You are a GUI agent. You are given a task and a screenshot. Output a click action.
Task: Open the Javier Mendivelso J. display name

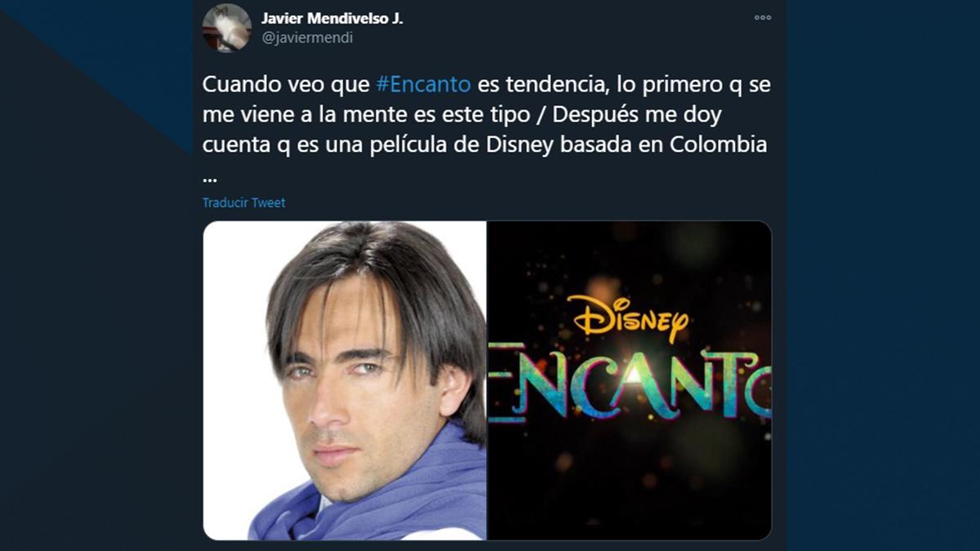click(x=332, y=18)
